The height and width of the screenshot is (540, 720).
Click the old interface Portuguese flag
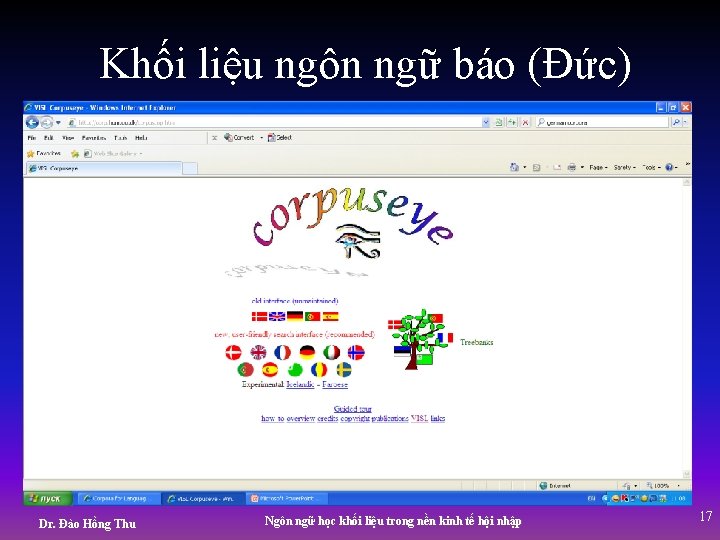click(312, 316)
